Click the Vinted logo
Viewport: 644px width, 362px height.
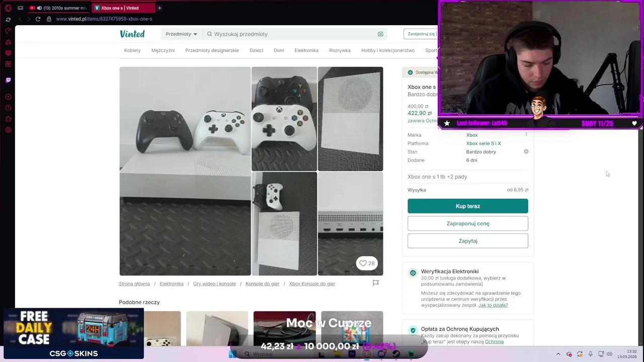[x=132, y=34]
